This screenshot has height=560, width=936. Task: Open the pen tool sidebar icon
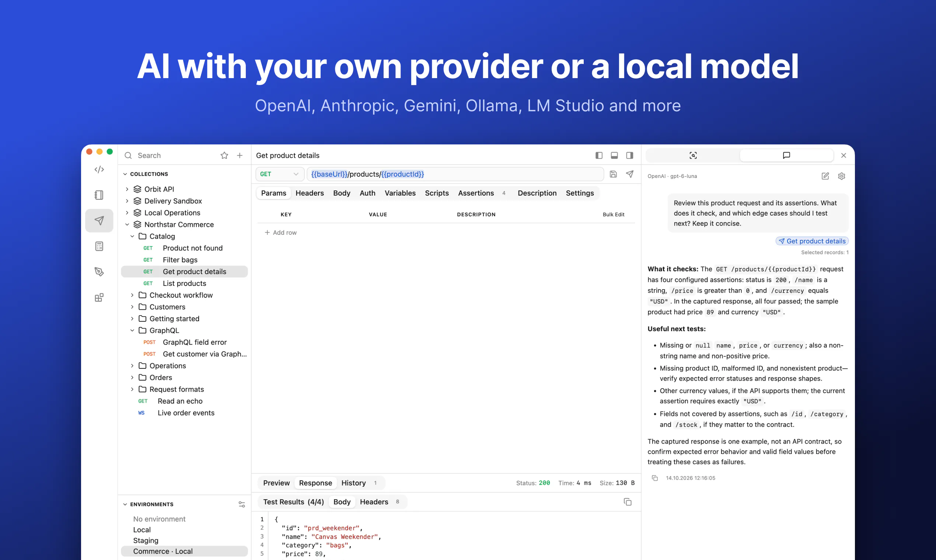99,272
